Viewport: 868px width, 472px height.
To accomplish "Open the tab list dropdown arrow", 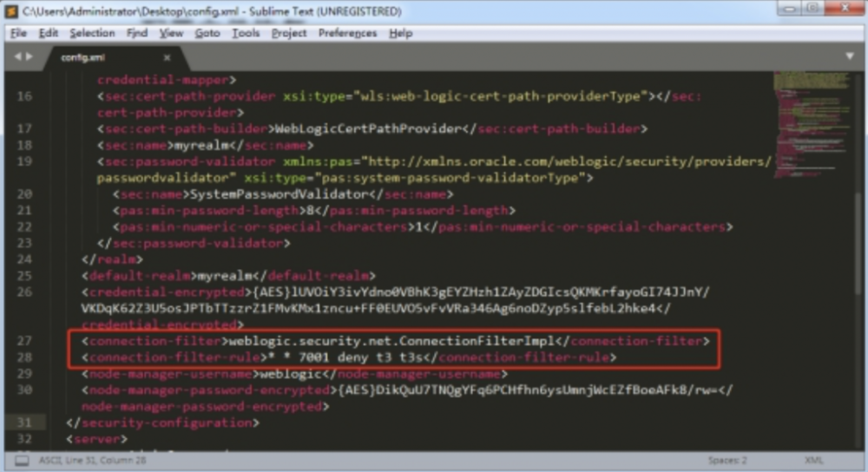I will coord(850,56).
